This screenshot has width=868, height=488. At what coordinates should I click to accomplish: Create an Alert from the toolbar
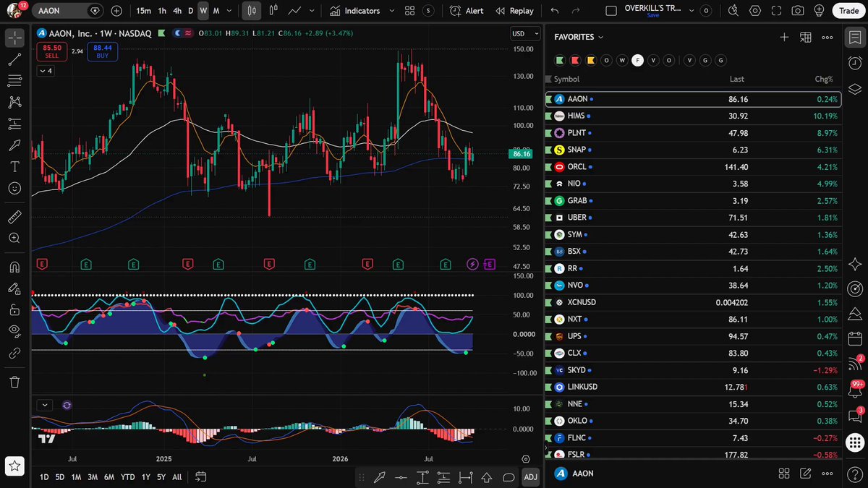click(467, 11)
